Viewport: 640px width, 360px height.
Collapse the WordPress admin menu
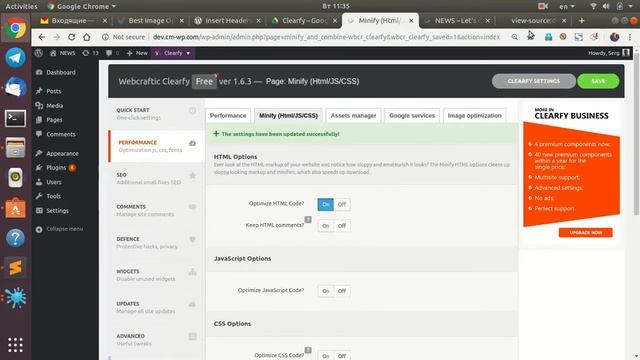tap(60, 229)
